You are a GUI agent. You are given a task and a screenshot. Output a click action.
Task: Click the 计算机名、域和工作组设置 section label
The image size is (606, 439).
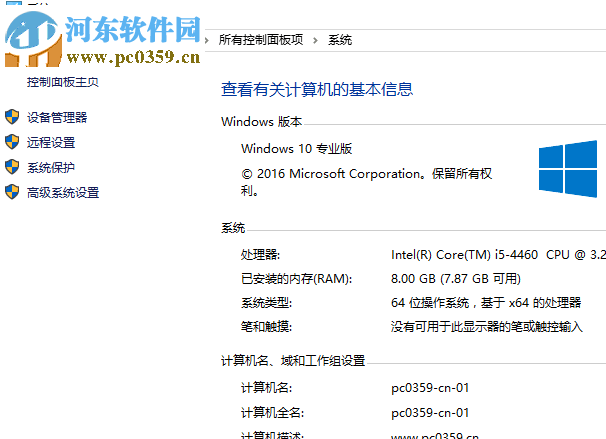[293, 361]
